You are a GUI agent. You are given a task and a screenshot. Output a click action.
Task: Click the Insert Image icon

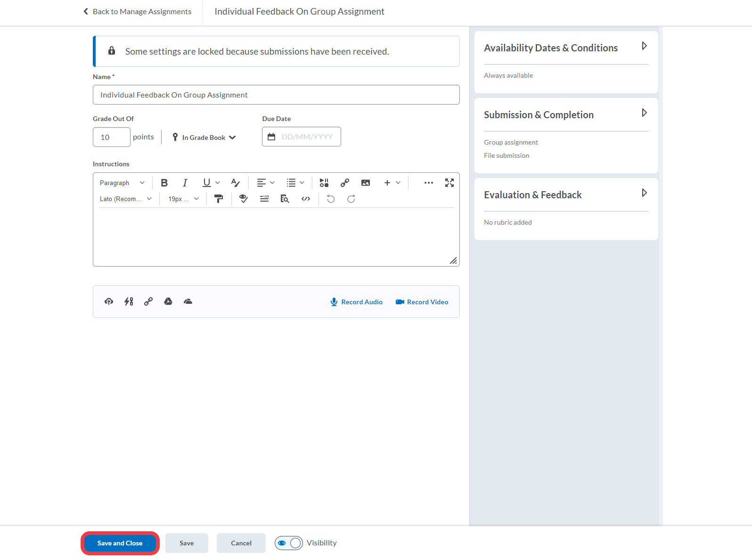coord(365,183)
